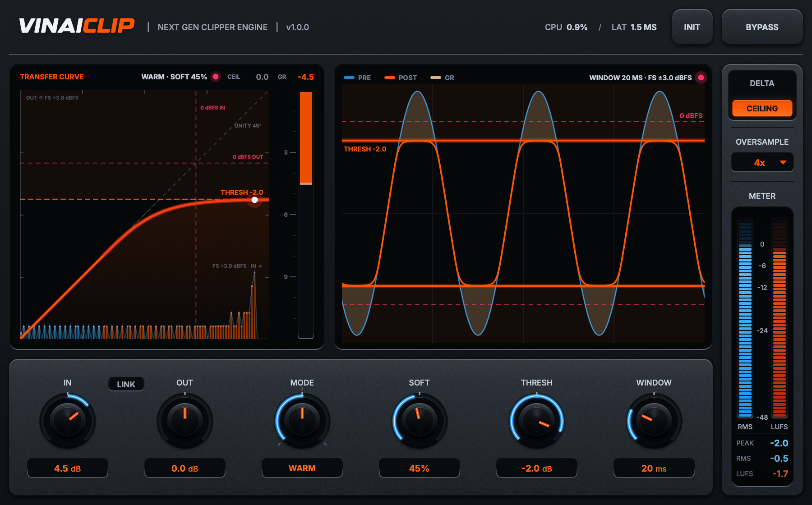Click the -2.0 dB threshold value field
Viewport: 812px width, 505px height.
pos(537,468)
